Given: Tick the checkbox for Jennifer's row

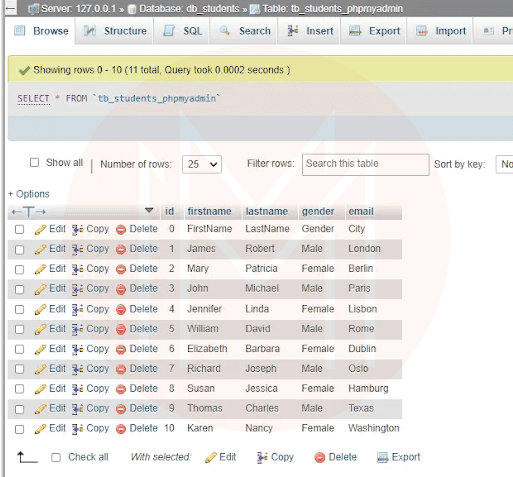Looking at the screenshot, I should tap(20, 309).
